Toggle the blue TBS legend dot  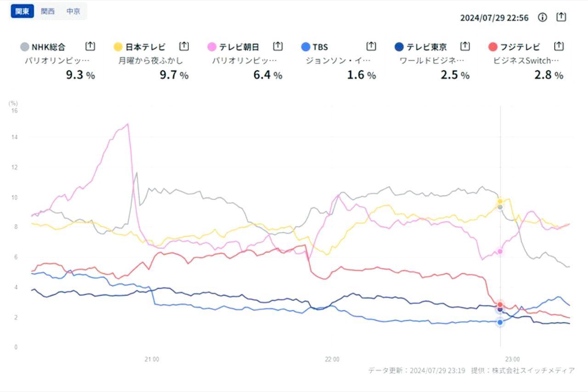(x=306, y=46)
